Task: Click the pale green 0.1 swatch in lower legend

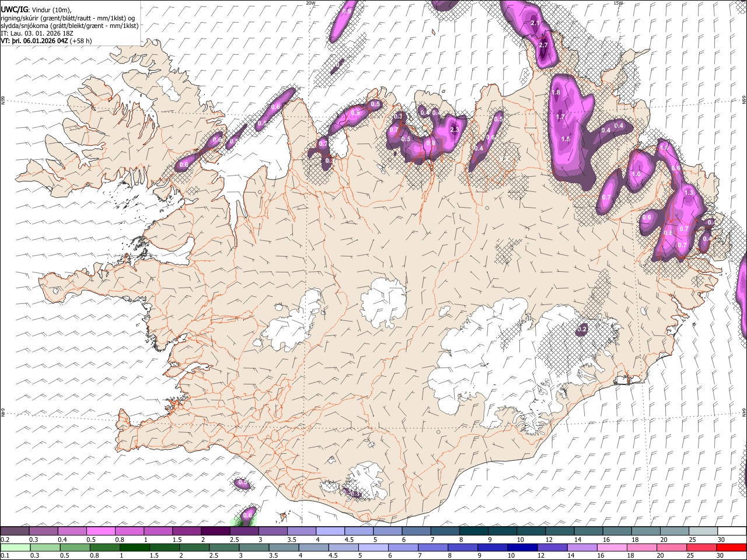Action: coord(15,547)
